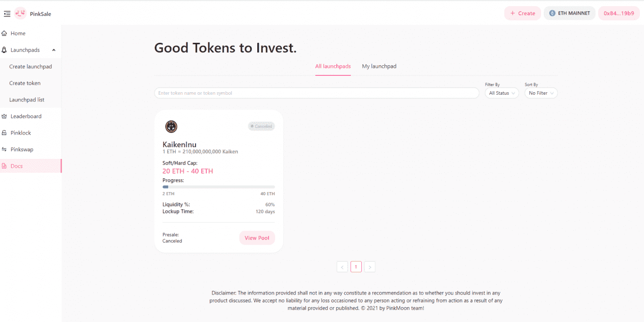Open the No Filter sort dropdown
Image resolution: width=644 pixels, height=322 pixels.
[541, 93]
